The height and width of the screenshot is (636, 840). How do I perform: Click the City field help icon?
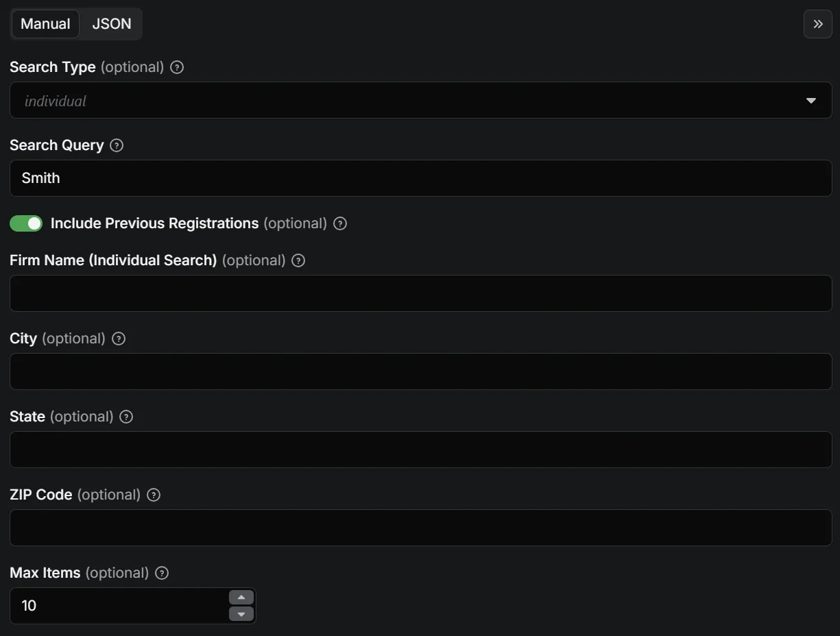[119, 339]
